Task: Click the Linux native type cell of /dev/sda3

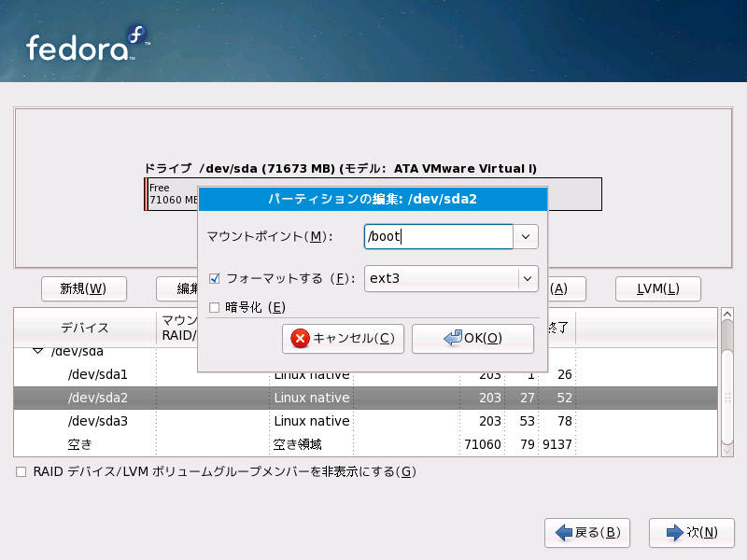Action: tap(312, 422)
